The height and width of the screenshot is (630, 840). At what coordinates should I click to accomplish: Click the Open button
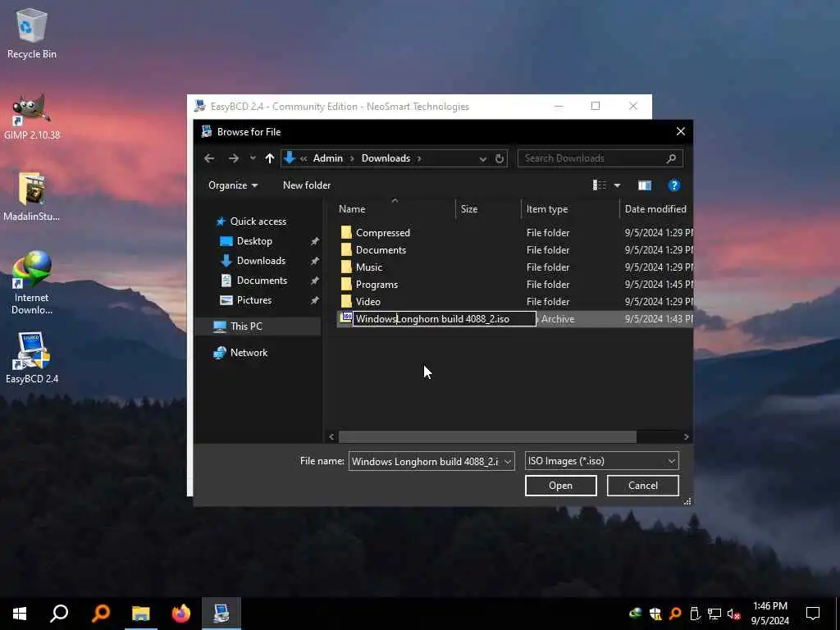(x=560, y=486)
